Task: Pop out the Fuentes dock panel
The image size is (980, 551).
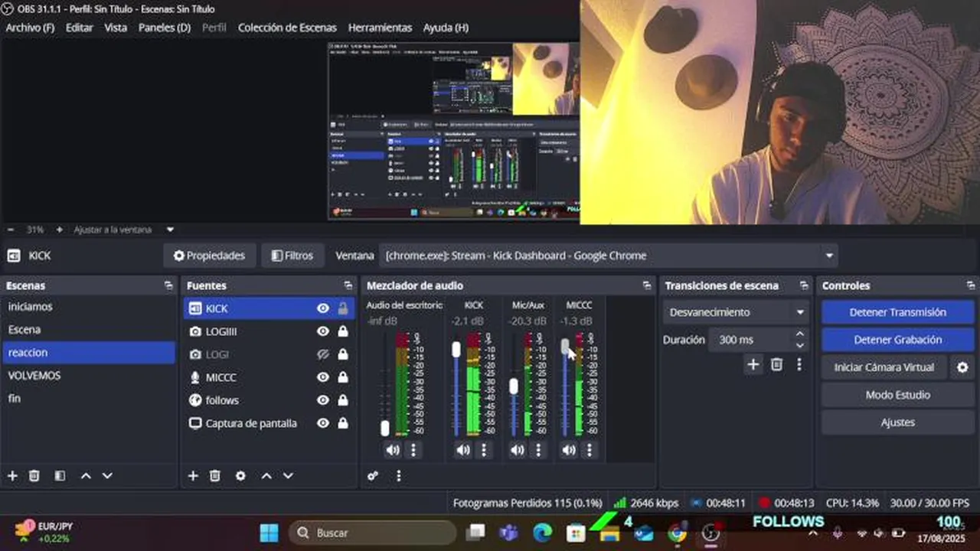Action: click(349, 285)
